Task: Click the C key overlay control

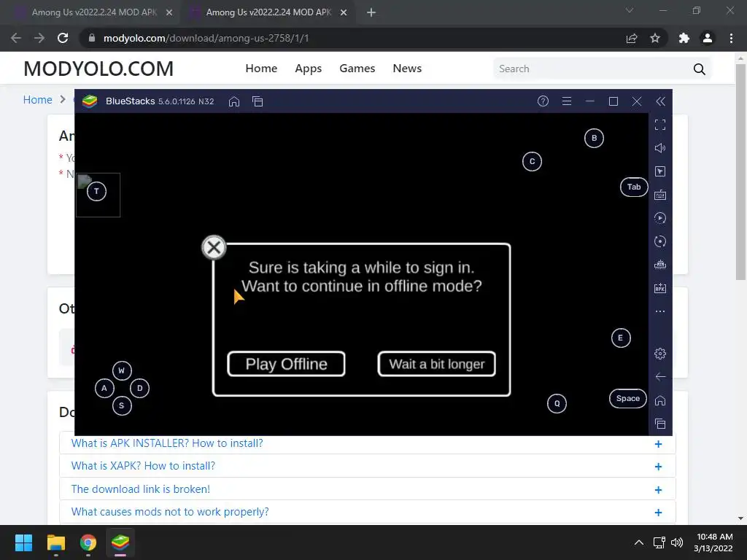Action: point(532,161)
